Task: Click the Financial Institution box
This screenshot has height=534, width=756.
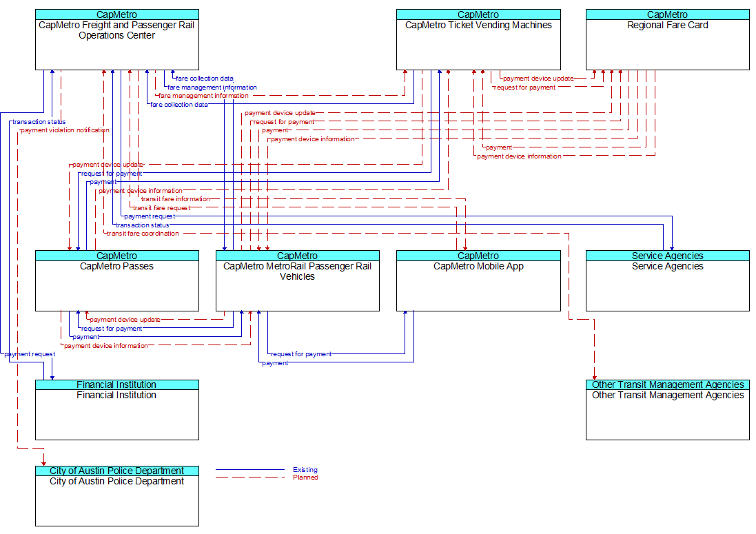Action: pyautogui.click(x=116, y=410)
